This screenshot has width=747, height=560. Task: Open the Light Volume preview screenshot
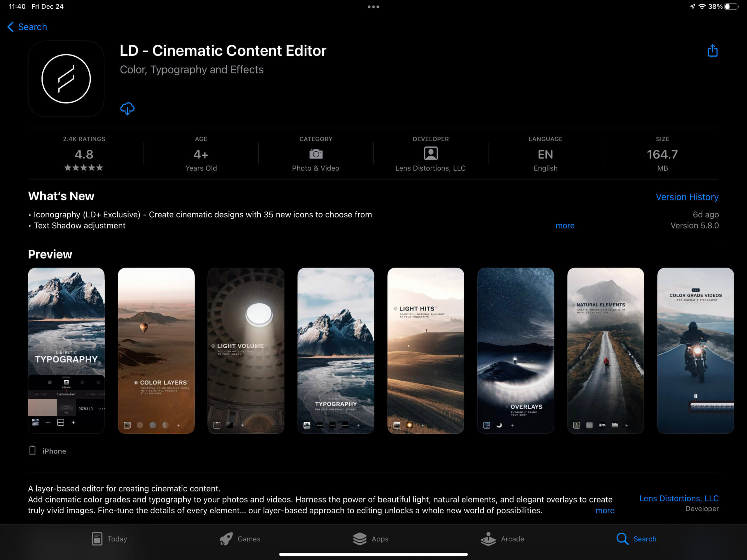coord(246,350)
